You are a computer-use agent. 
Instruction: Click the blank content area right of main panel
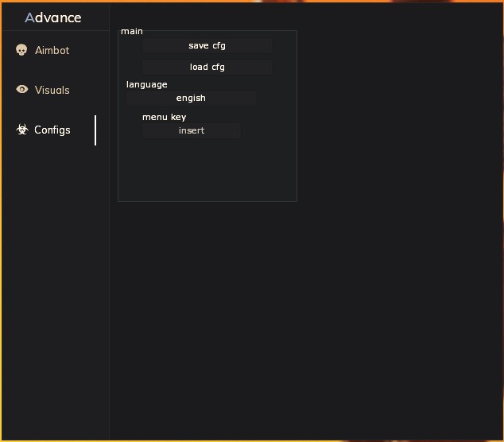tap(397, 119)
